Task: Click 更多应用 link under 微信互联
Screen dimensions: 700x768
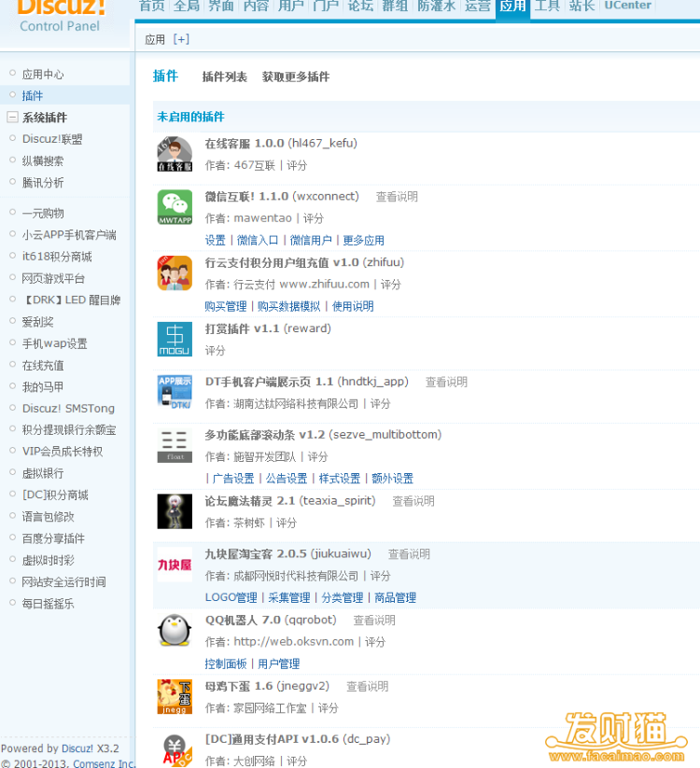Action: tap(363, 241)
